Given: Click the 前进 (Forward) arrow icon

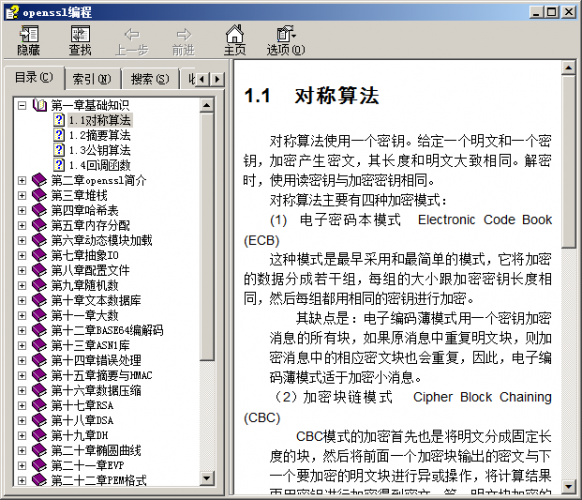Looking at the screenshot, I should coord(183,35).
